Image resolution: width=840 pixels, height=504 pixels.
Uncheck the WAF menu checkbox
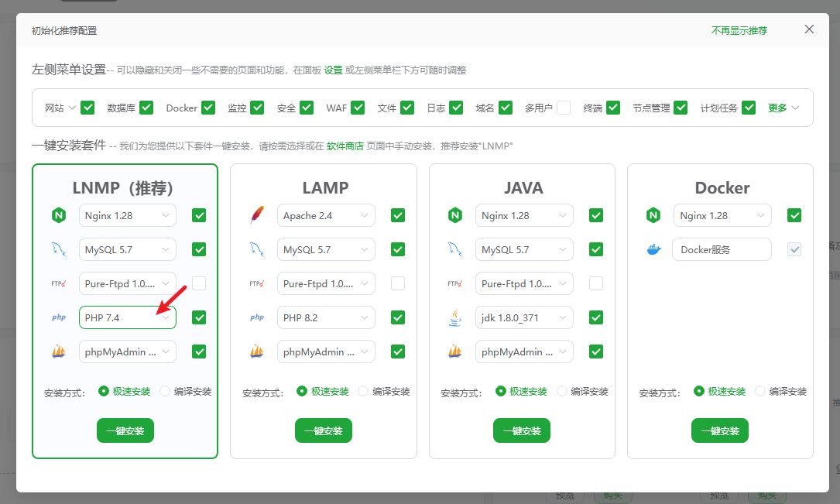[x=358, y=108]
